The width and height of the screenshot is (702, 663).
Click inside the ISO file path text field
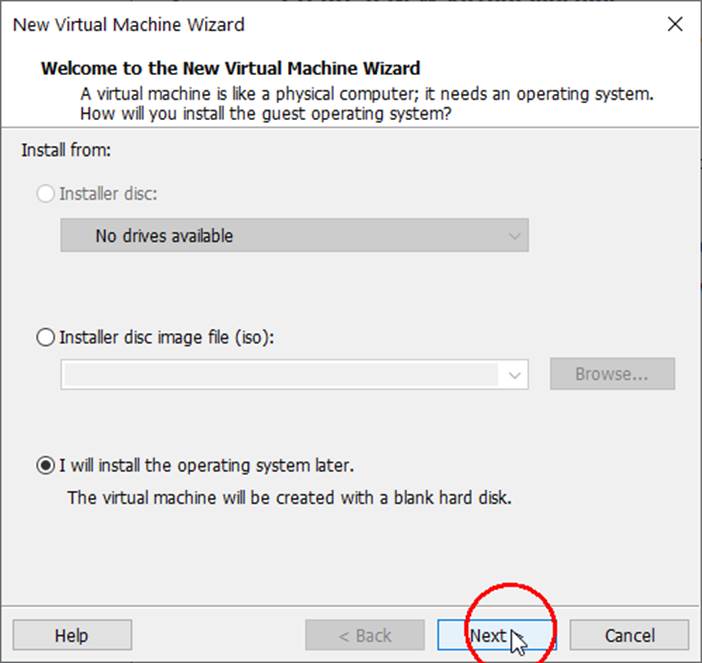point(280,375)
